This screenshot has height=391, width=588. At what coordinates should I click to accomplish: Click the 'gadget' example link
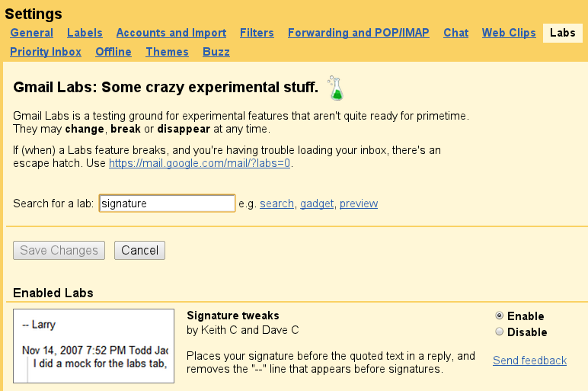(x=317, y=204)
